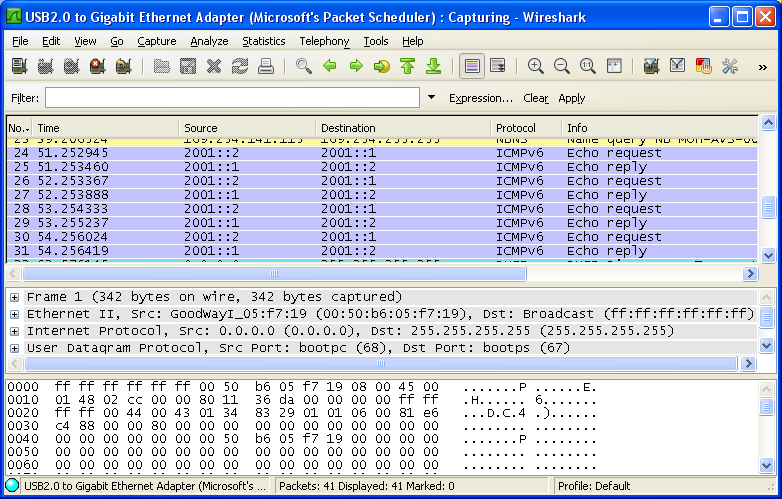Viewport: 782px width, 499px height.
Task: Sort packets by No. column header
Action: coord(18,128)
